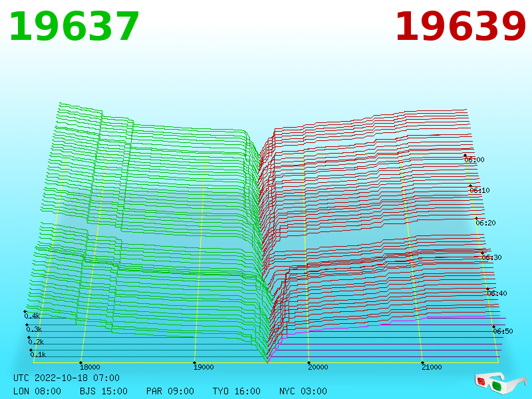Click the 06:50 time axis marker
Image resolution: width=532 pixels, height=399 pixels.
coord(503,331)
